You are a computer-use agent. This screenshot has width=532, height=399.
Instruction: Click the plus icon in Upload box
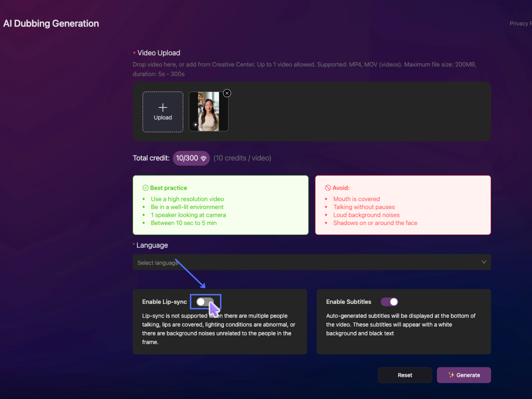[163, 108]
